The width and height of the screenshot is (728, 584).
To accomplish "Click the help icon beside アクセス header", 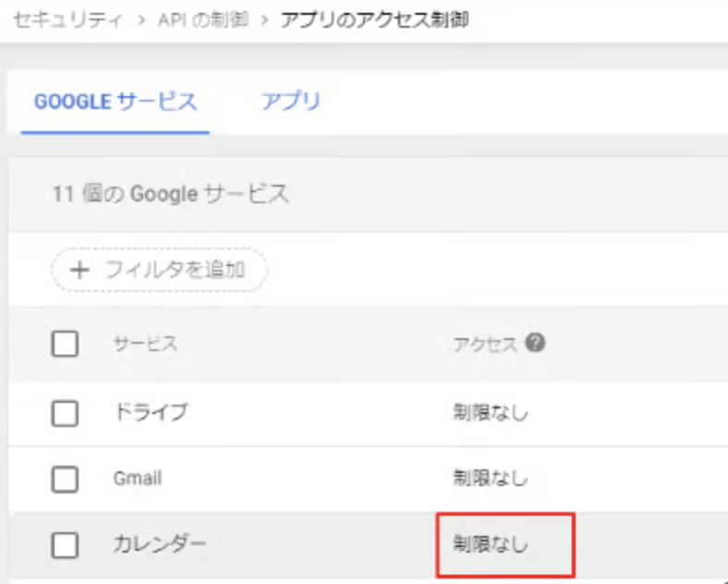I will coord(535,343).
